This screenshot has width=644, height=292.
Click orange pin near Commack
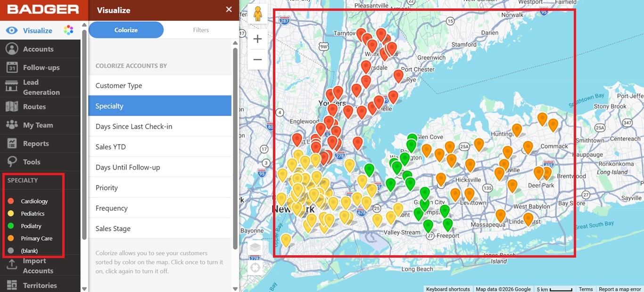[x=528, y=146]
